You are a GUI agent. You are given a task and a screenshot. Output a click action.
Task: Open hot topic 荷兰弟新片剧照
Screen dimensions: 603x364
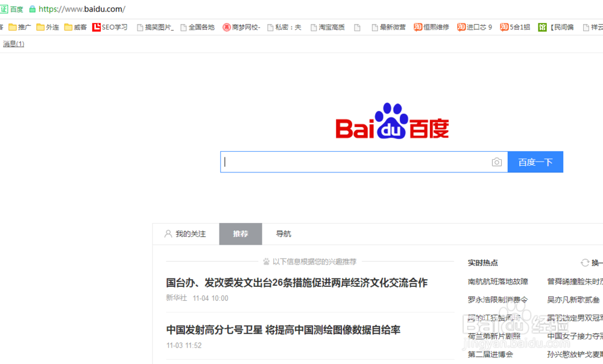494,336
